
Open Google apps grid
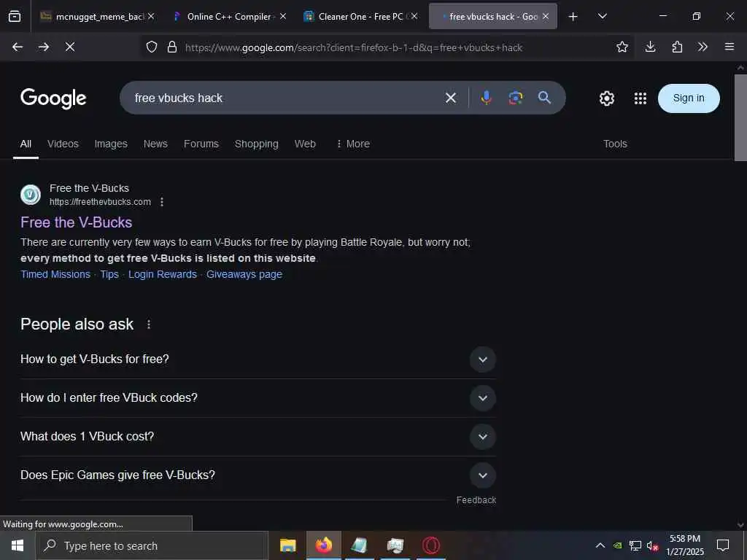click(640, 98)
